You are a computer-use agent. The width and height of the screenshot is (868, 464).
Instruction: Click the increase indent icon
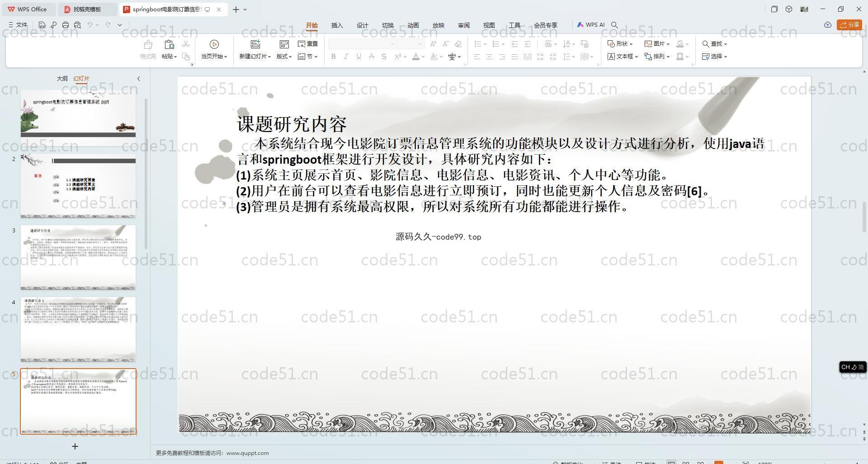coord(527,44)
